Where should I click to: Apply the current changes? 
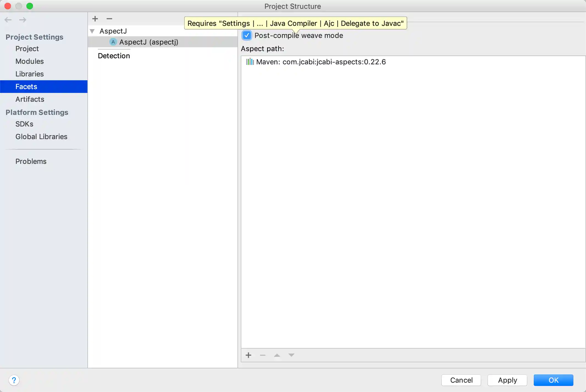tap(507, 380)
